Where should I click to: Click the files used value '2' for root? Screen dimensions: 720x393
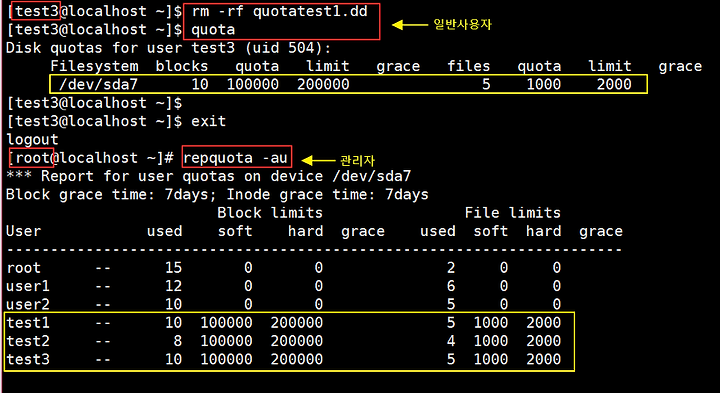451,268
